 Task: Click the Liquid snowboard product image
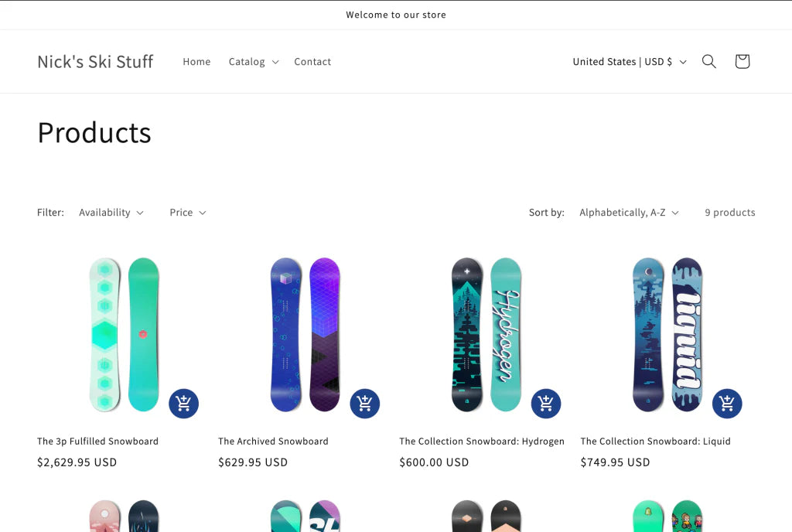[x=667, y=334]
